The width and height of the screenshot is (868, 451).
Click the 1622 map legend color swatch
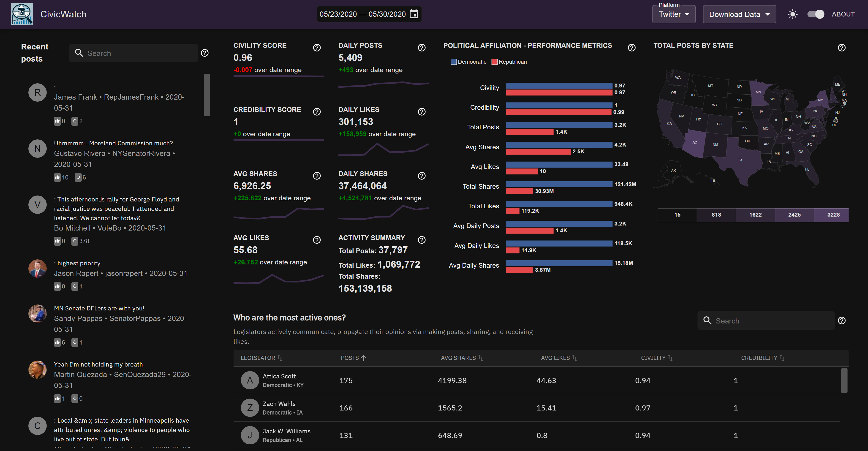(x=755, y=215)
